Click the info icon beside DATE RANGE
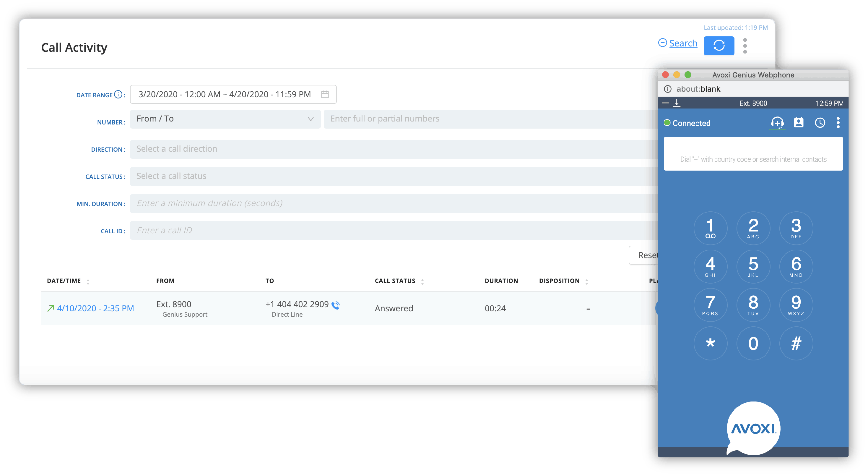868x476 pixels. 118,95
